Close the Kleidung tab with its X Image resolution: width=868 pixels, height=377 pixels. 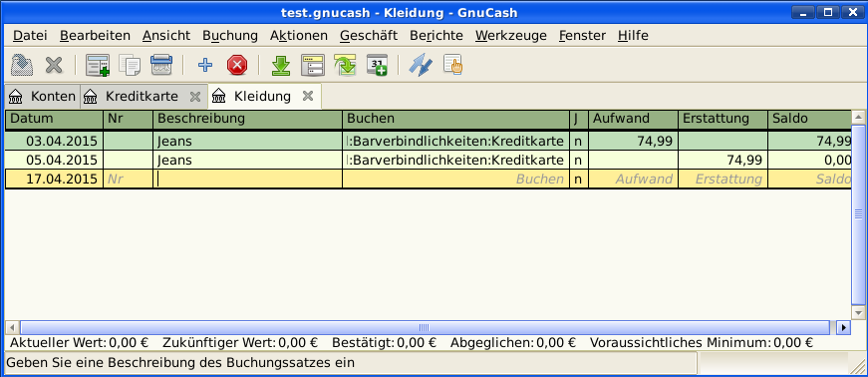pos(308,96)
